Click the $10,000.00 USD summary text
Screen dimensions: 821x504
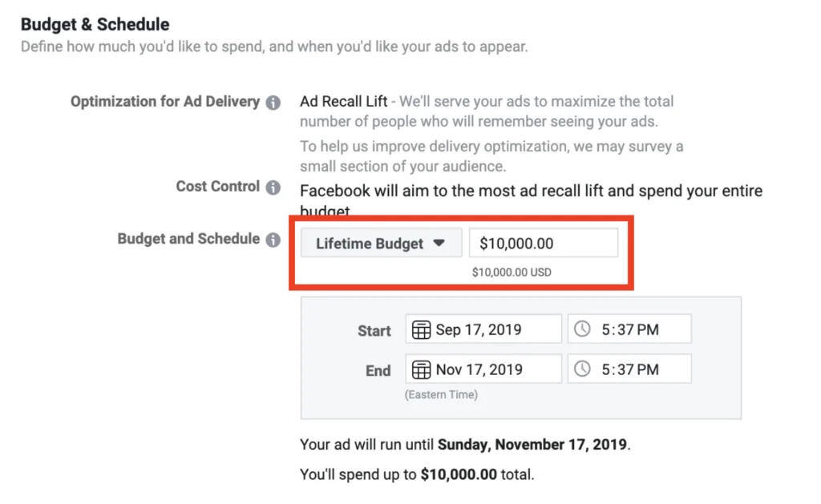(512, 272)
